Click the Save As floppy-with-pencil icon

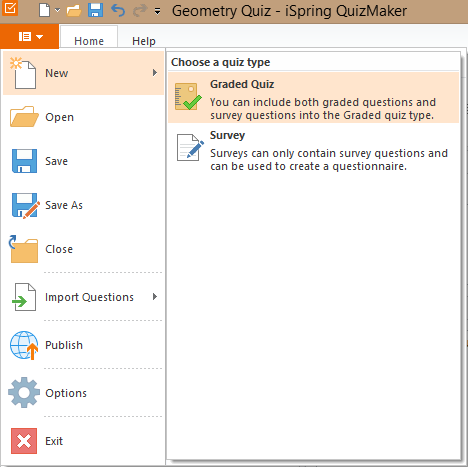pos(25,205)
